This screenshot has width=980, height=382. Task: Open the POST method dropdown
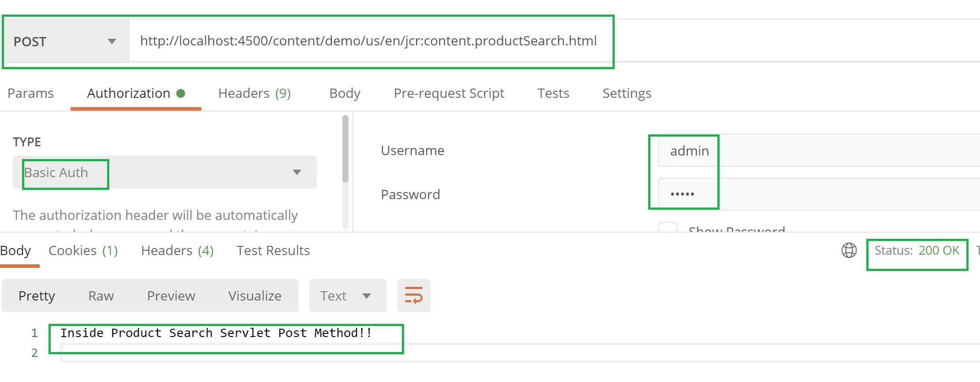point(66,41)
